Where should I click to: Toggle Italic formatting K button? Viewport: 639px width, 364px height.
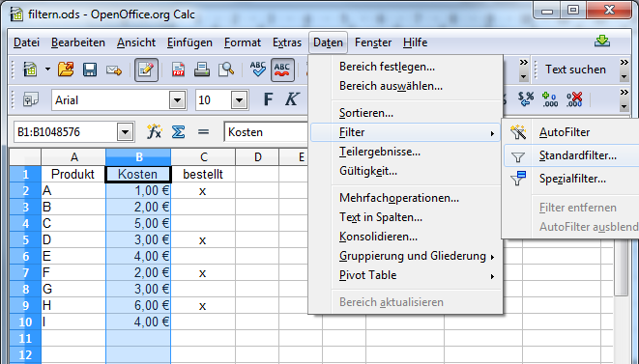pos(292,99)
